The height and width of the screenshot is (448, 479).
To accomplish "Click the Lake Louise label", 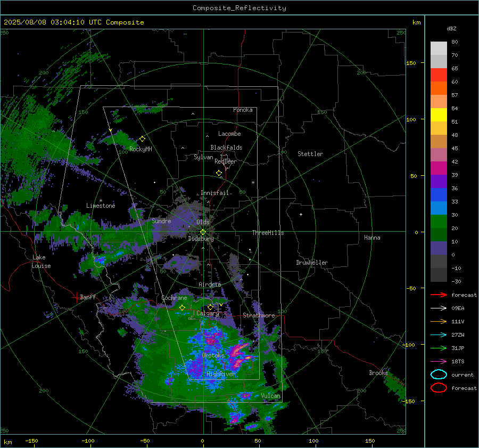I will 41,262.
